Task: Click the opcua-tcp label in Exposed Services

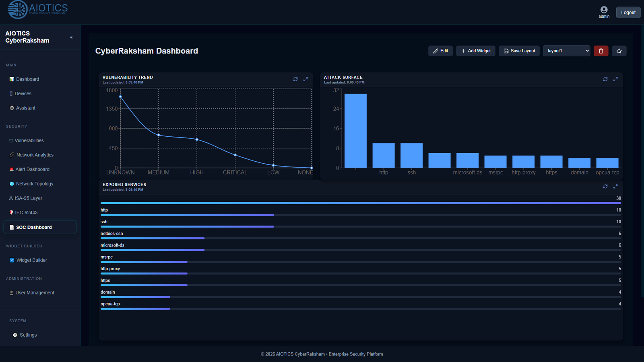Action: pos(110,304)
